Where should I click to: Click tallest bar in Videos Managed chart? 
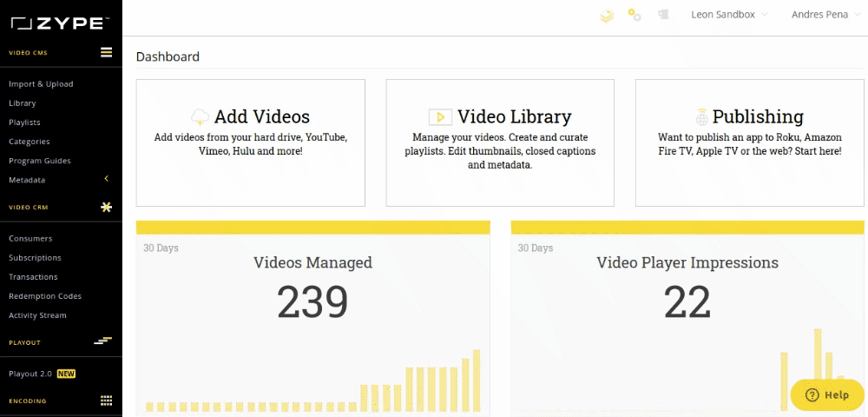tap(476, 381)
